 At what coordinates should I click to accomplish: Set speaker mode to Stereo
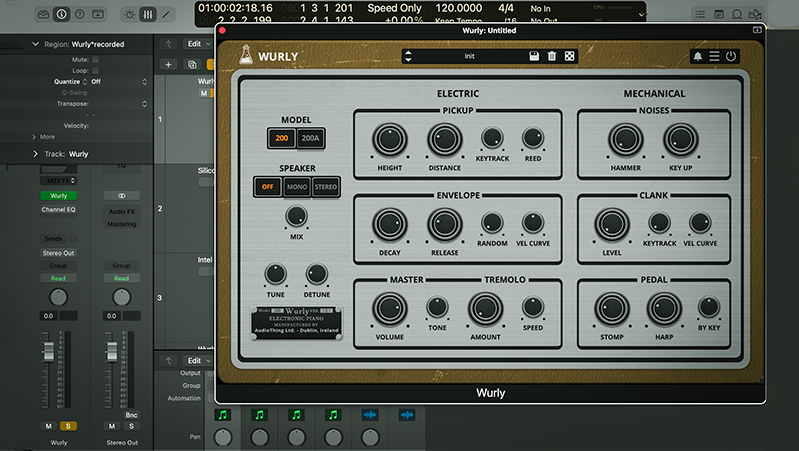click(x=326, y=186)
